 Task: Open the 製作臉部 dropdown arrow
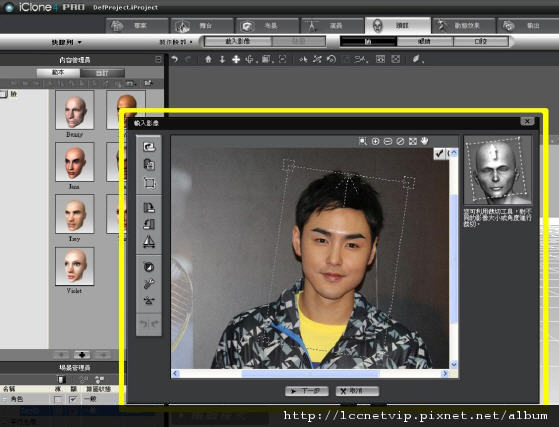coord(191,42)
